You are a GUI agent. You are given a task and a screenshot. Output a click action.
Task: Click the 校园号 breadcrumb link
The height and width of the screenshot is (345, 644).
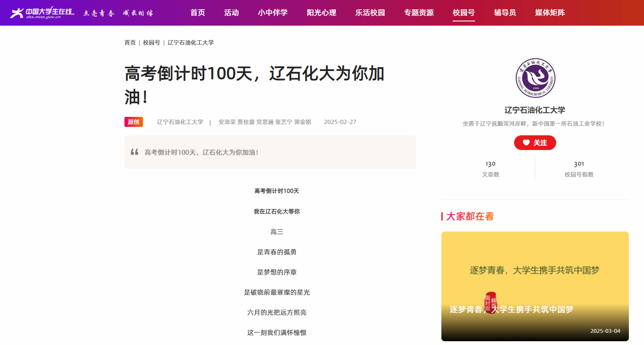tap(151, 42)
